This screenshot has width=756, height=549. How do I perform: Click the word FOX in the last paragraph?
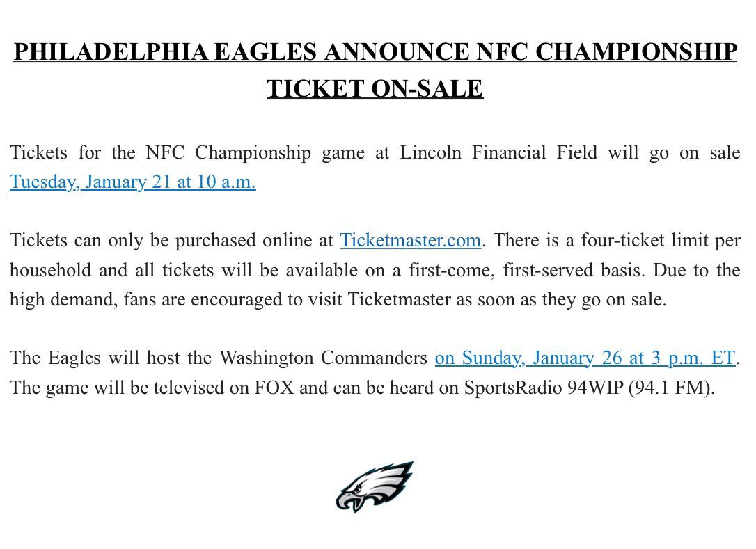[274, 388]
